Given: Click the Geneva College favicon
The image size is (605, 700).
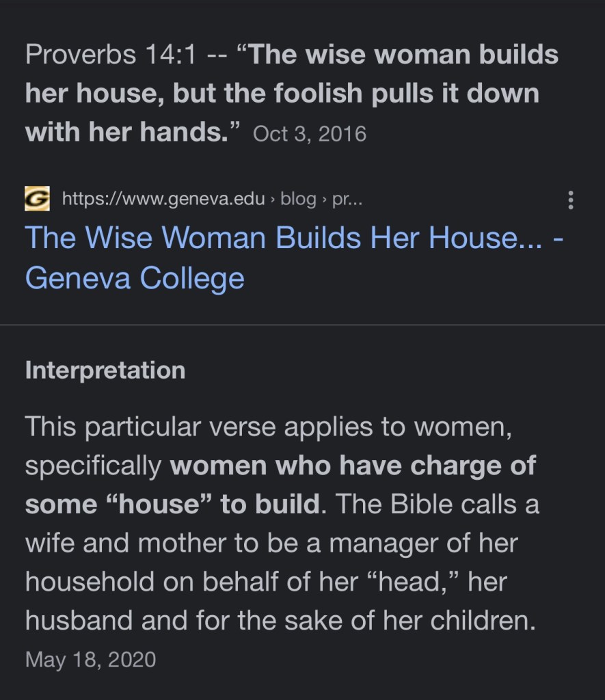Looking at the screenshot, I should (x=38, y=199).
